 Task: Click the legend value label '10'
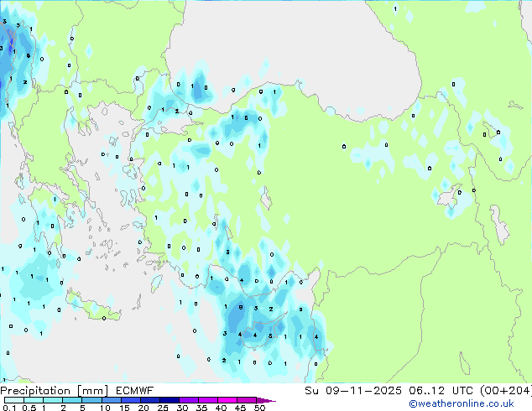pos(105,408)
